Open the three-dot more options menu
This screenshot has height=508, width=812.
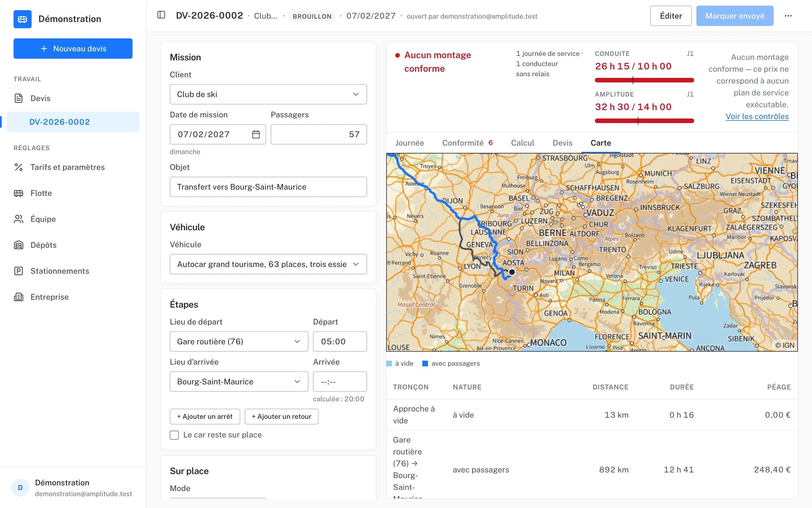pos(788,16)
